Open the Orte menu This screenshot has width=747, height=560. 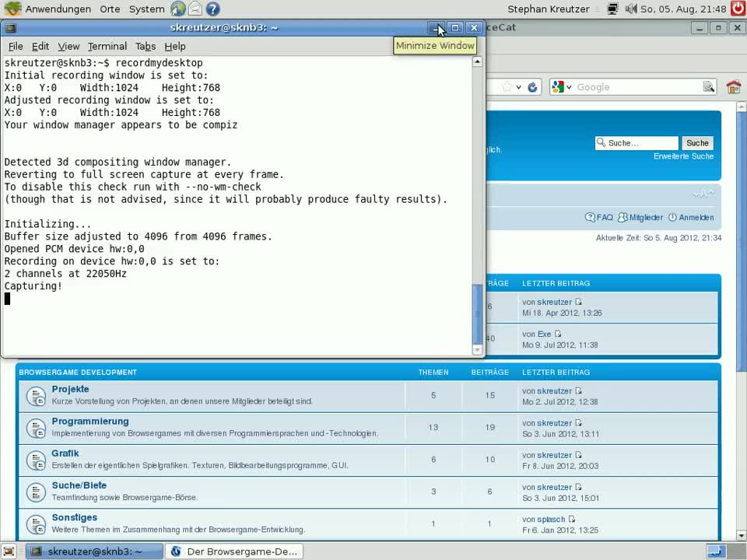(x=110, y=9)
